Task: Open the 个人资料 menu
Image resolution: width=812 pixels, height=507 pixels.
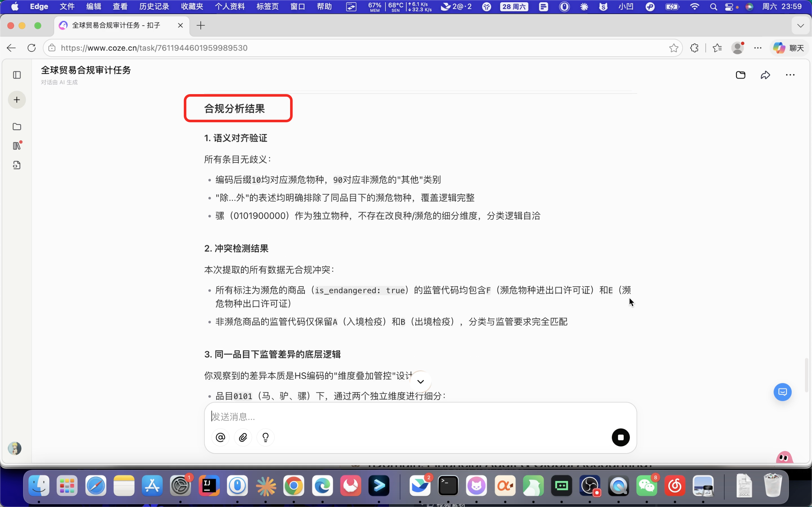Action: point(230,6)
